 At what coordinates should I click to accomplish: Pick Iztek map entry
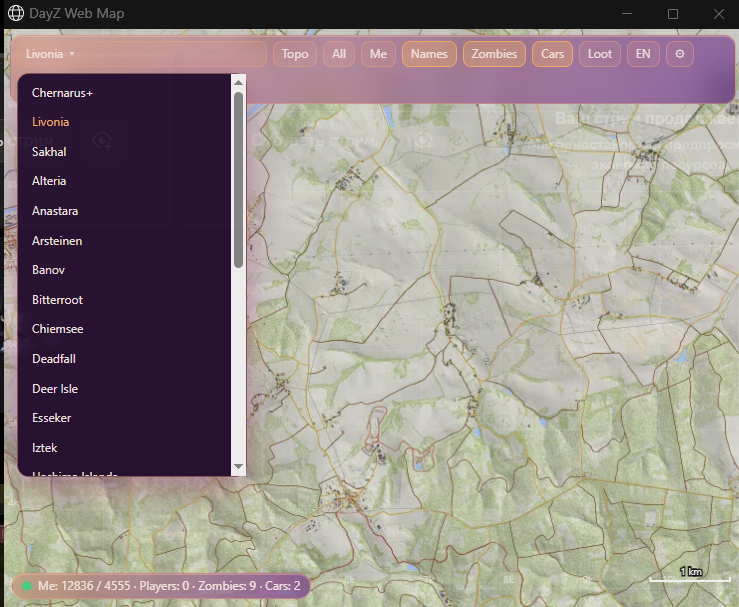[x=124, y=448]
